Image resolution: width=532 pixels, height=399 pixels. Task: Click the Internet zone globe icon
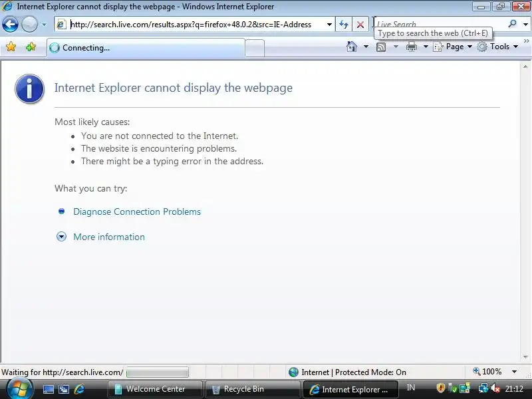tap(293, 372)
